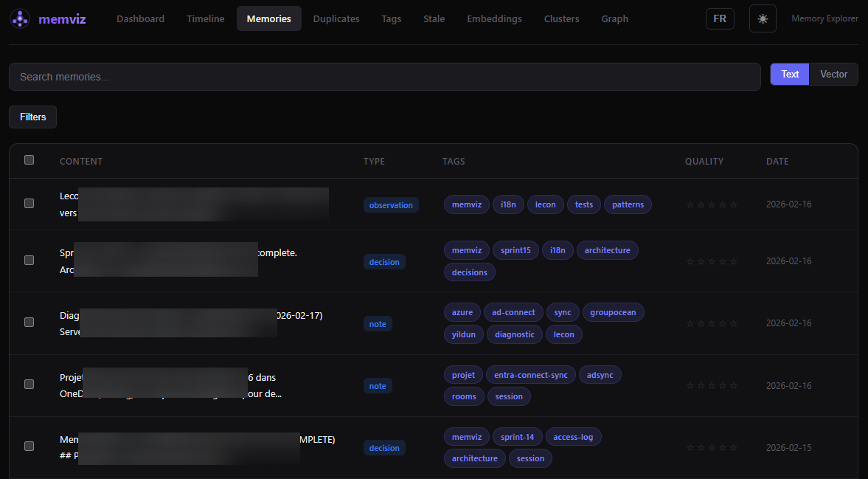Click the 'sync' tag

pyautogui.click(x=563, y=312)
